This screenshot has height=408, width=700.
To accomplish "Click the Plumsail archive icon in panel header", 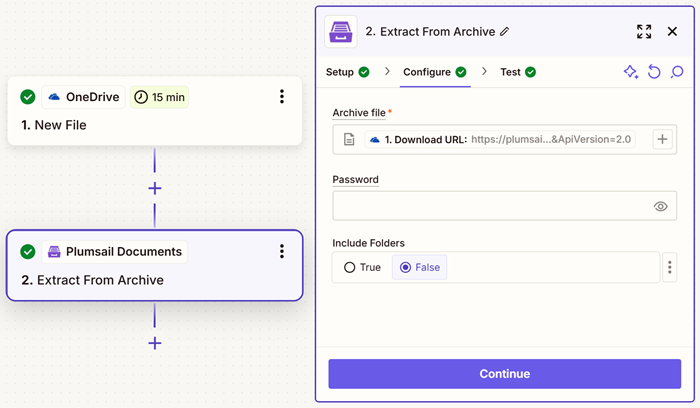I will click(341, 32).
